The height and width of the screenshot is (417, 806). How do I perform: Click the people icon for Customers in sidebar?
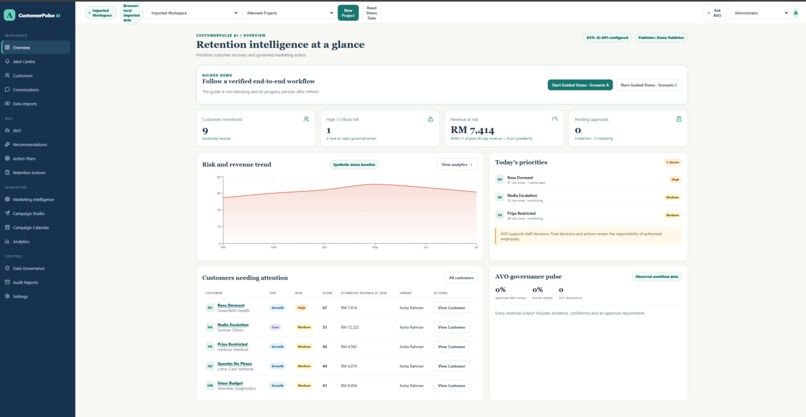point(7,76)
